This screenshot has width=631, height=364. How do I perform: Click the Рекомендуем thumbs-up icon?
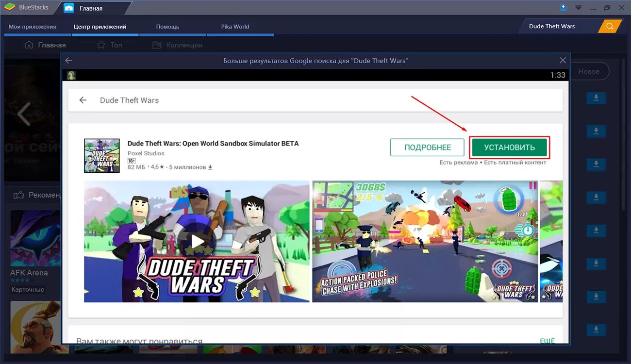19,195
